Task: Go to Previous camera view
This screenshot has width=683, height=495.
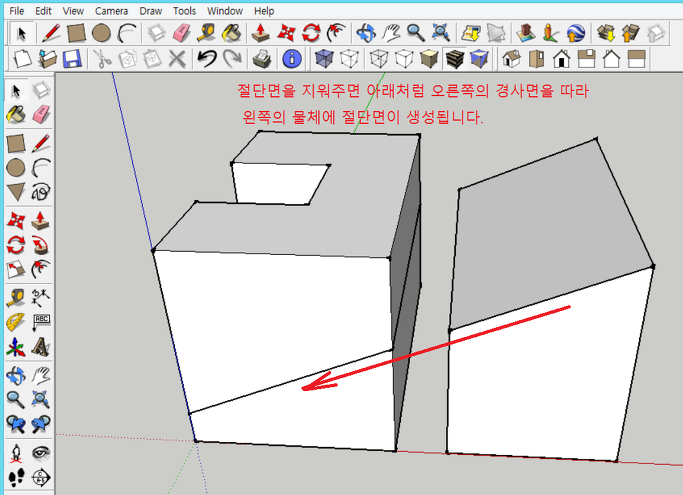Action: point(16,424)
